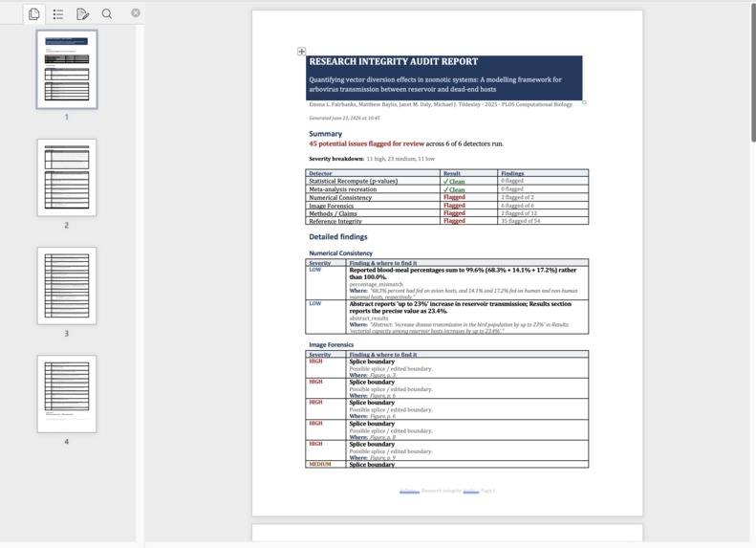756x548 pixels.
Task: Click the 'Summary' heading
Action: [326, 134]
